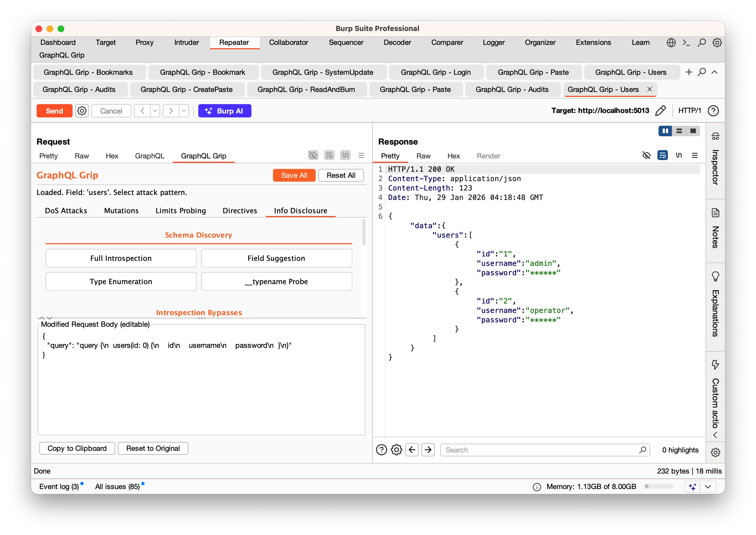Toggle response line wrap icon
756x535 pixels.
pos(662,155)
